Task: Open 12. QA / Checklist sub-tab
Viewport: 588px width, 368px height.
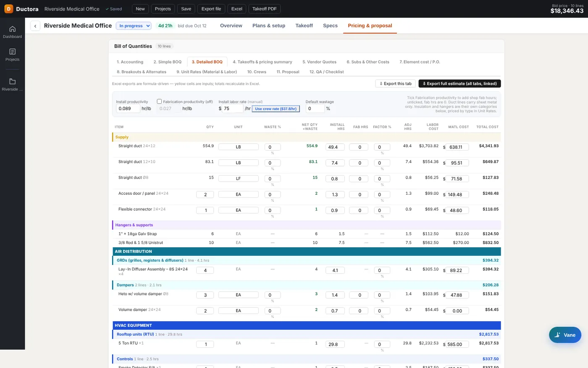Action: (327, 72)
